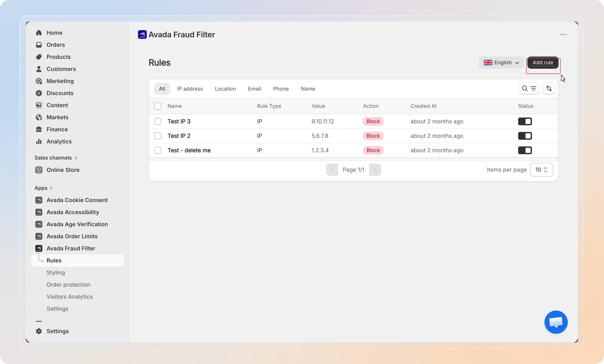Open the Discounts badge icon
This screenshot has height=364, width=604.
tap(39, 93)
